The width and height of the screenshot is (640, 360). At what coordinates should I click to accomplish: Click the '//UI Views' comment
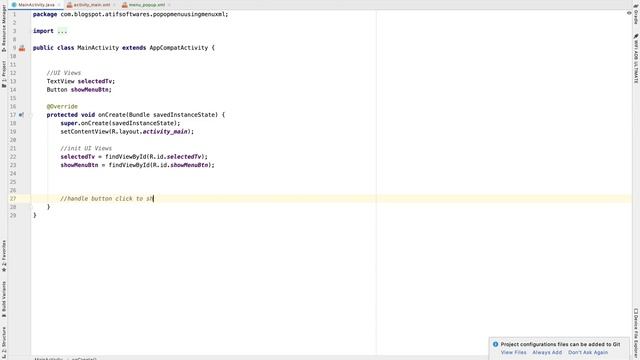64,73
